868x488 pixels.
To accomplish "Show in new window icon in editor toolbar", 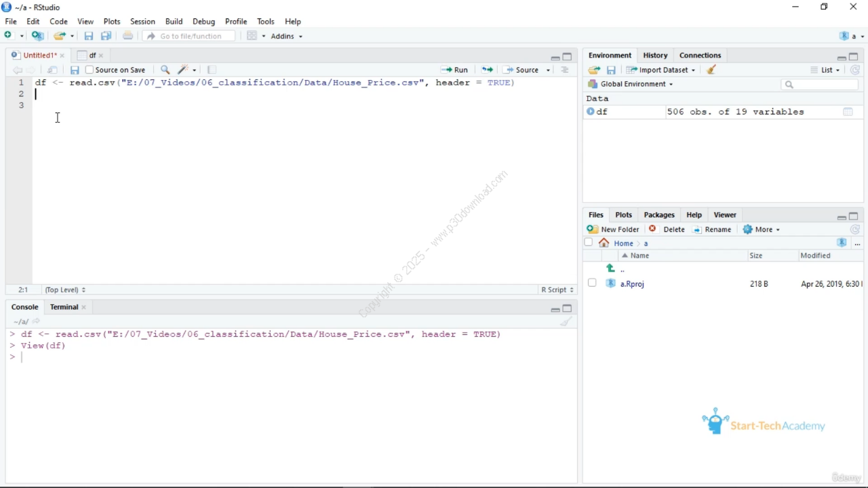I will coord(53,70).
